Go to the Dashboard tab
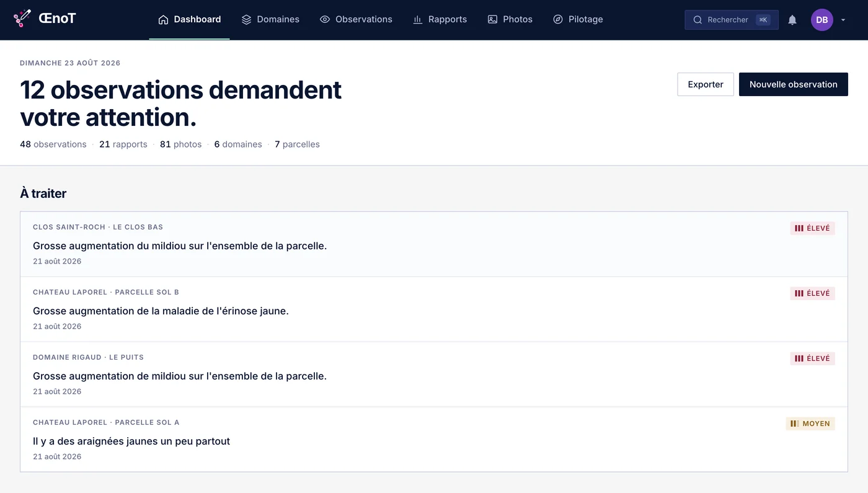This screenshot has height=493, width=868. (x=189, y=19)
